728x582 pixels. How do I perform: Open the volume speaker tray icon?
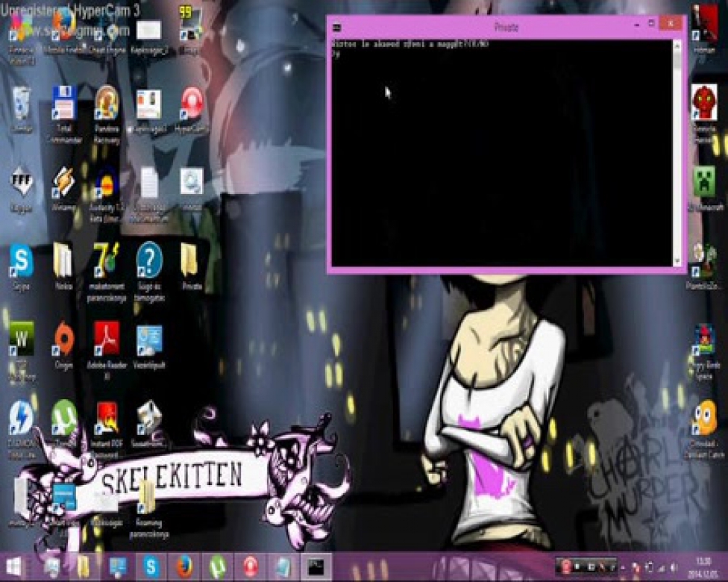(674, 567)
